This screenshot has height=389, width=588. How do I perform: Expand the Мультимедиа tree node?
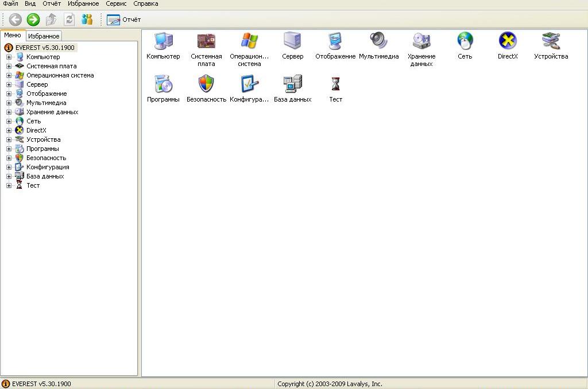pyautogui.click(x=9, y=103)
